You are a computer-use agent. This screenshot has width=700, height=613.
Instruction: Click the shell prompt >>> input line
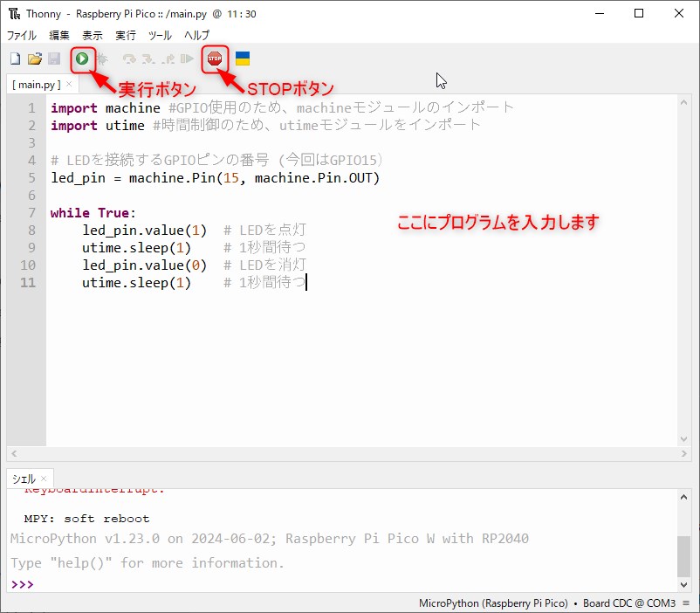pyautogui.click(x=344, y=584)
